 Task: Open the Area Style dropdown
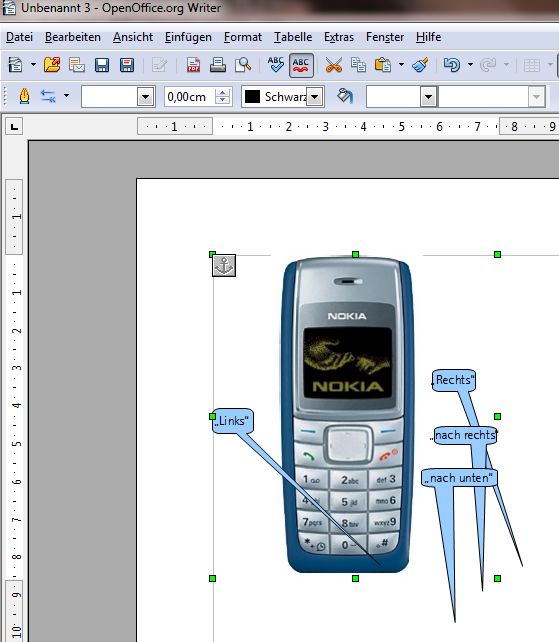(428, 97)
